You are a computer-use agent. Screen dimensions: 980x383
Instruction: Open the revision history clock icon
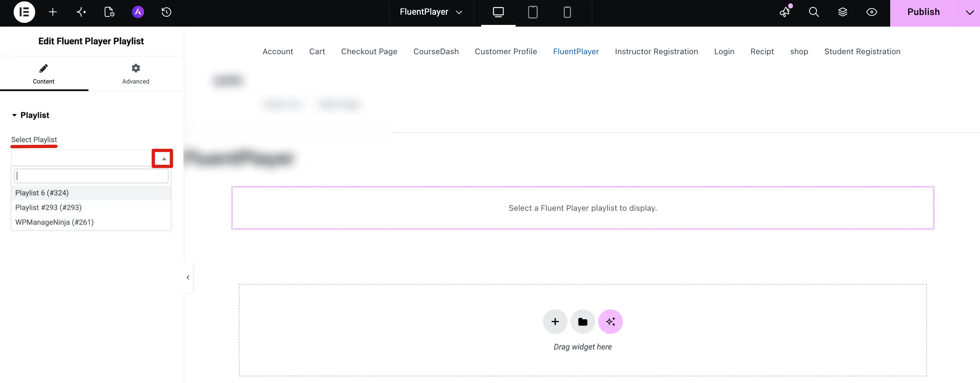point(166,12)
